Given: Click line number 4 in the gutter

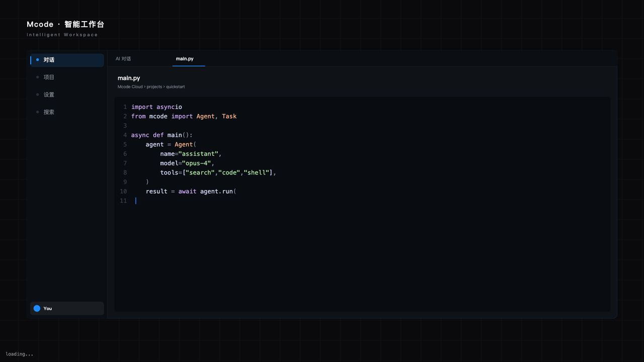Looking at the screenshot, I should point(125,135).
